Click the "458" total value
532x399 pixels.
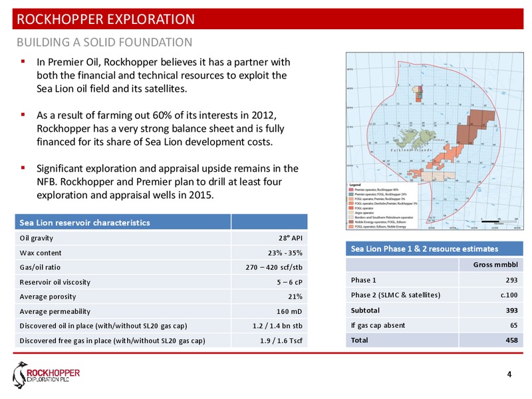click(x=511, y=340)
